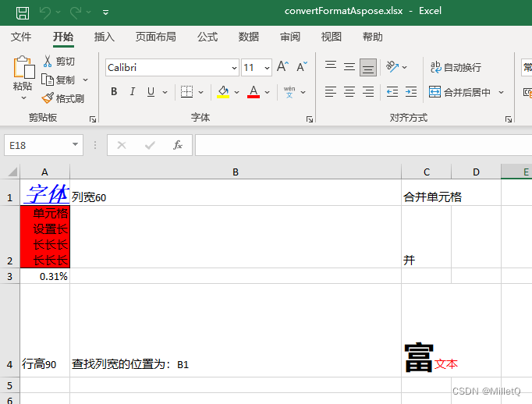Screen dimensions: 532x404
Task: Decrease font size with smaller A icon
Action: (x=302, y=66)
